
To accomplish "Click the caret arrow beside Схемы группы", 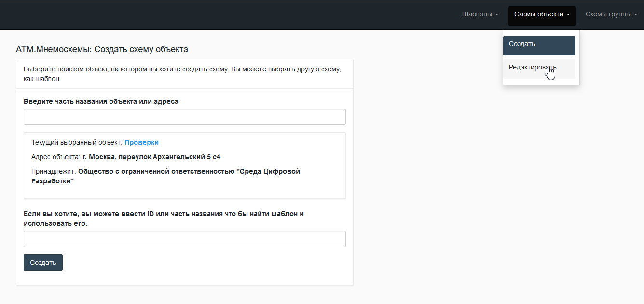I will pyautogui.click(x=636, y=15).
